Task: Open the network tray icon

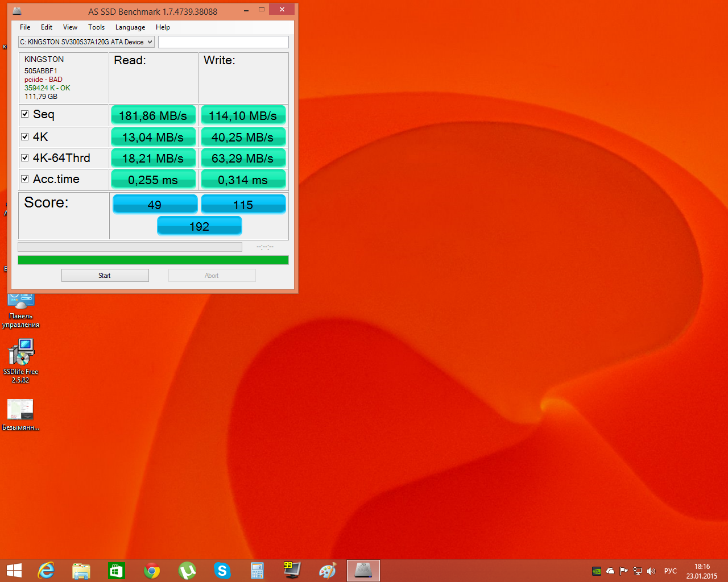Action: tap(638, 571)
